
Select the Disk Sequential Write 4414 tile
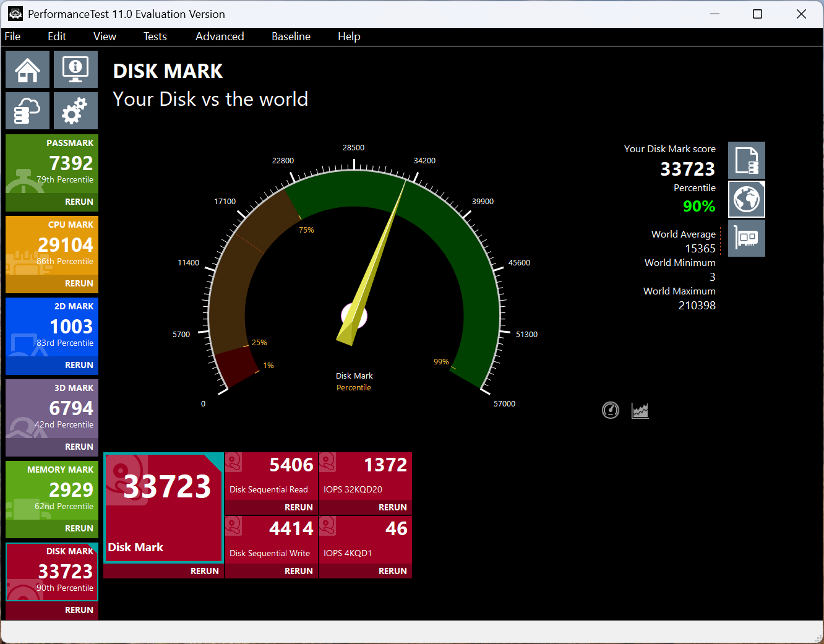pos(272,540)
